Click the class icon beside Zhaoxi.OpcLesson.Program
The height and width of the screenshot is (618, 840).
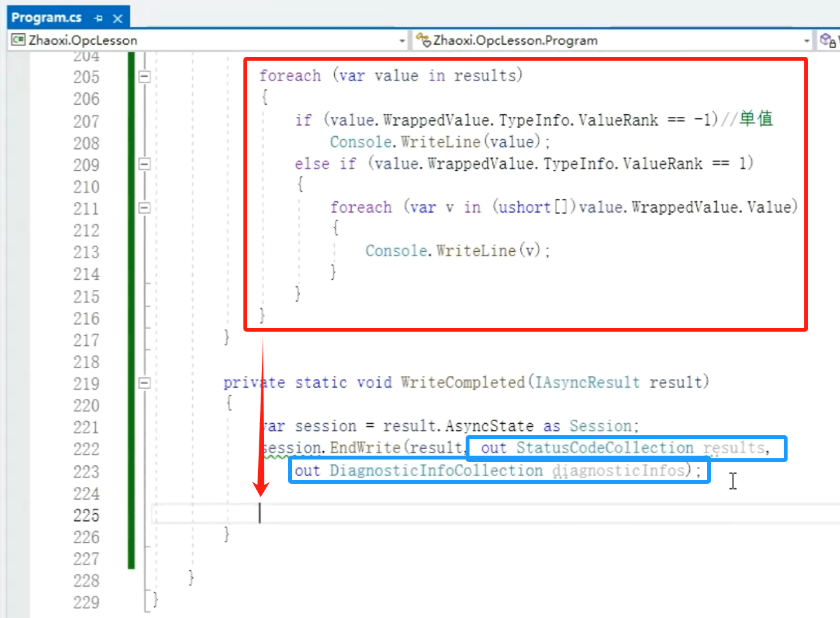pos(423,40)
